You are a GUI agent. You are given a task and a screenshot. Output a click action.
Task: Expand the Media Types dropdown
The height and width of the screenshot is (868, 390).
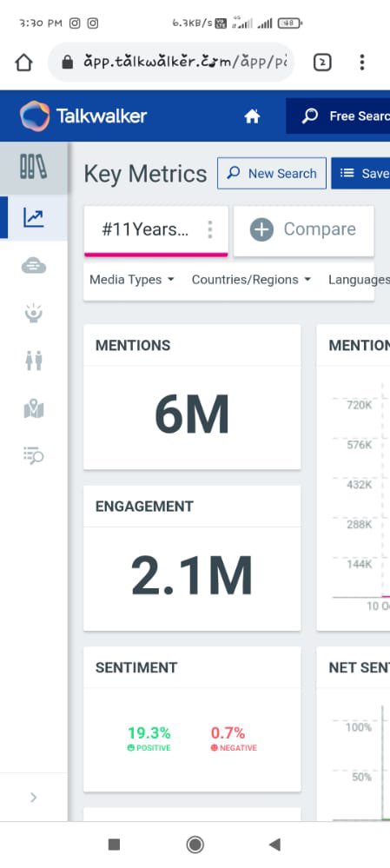coord(132,280)
